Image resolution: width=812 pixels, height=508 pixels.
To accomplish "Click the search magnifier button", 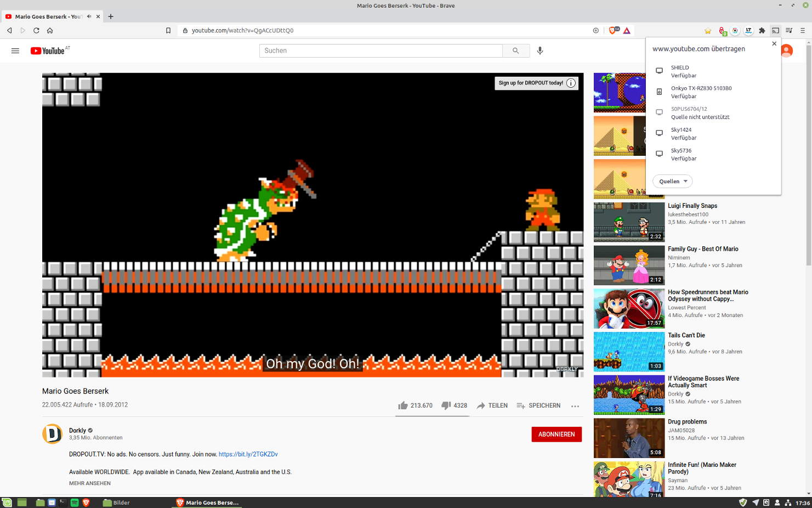I will point(516,50).
